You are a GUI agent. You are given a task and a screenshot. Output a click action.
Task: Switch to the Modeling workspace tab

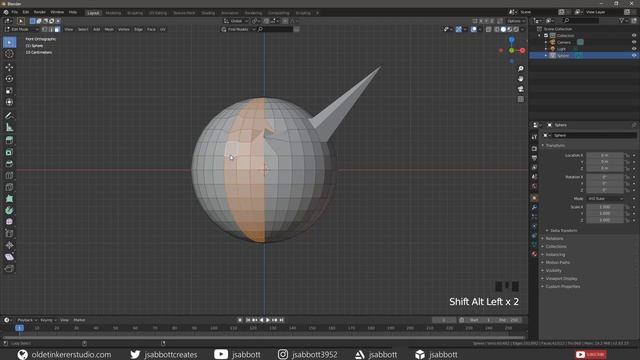pyautogui.click(x=113, y=13)
